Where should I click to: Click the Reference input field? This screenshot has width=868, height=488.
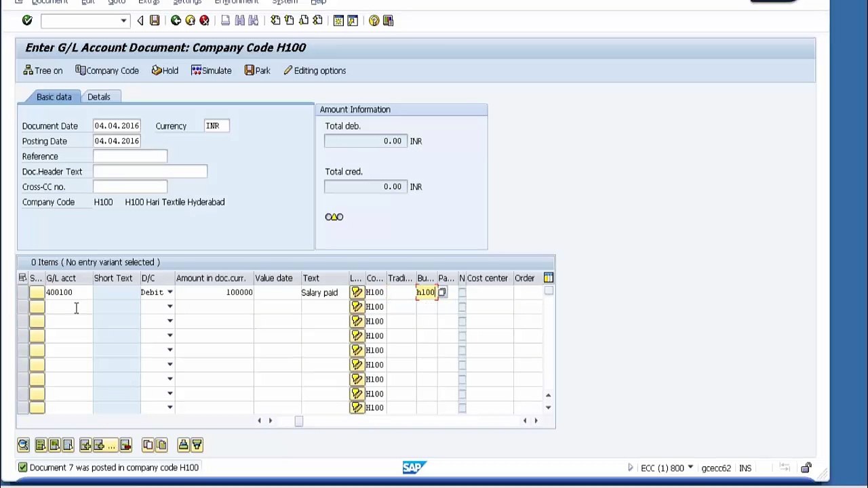(130, 157)
